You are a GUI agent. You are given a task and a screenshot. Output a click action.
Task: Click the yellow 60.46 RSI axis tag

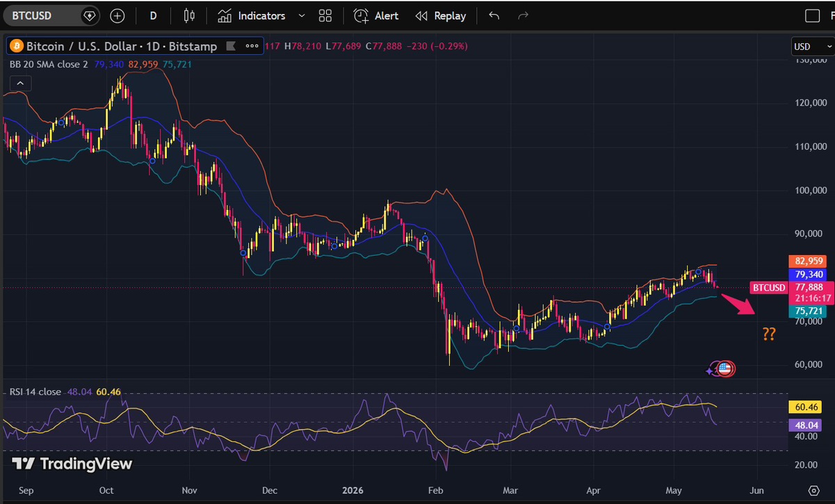(x=806, y=406)
